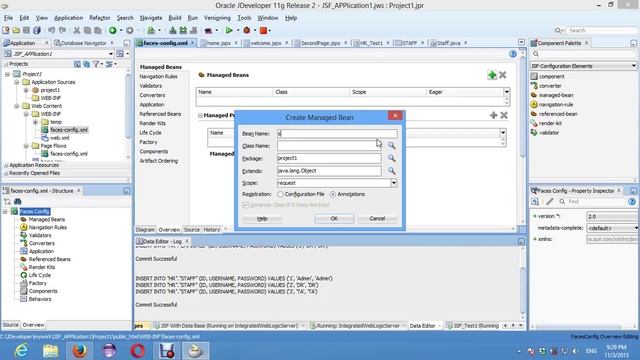Click the Bean Name input field
640x360 pixels.
pos(337,133)
